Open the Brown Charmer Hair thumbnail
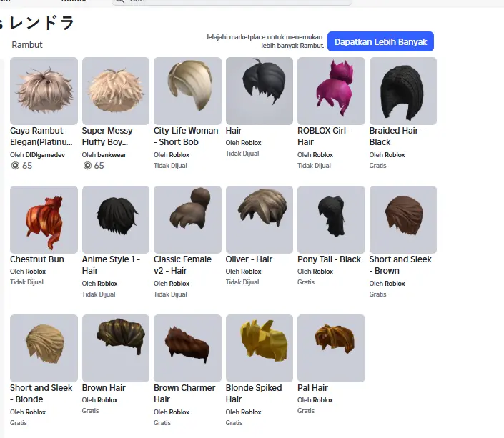 [187, 348]
